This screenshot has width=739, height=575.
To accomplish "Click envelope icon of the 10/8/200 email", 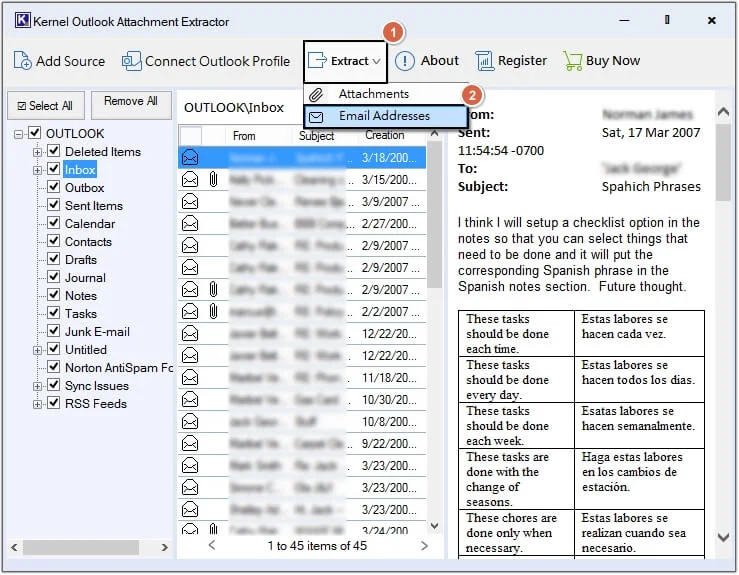I will pos(190,421).
